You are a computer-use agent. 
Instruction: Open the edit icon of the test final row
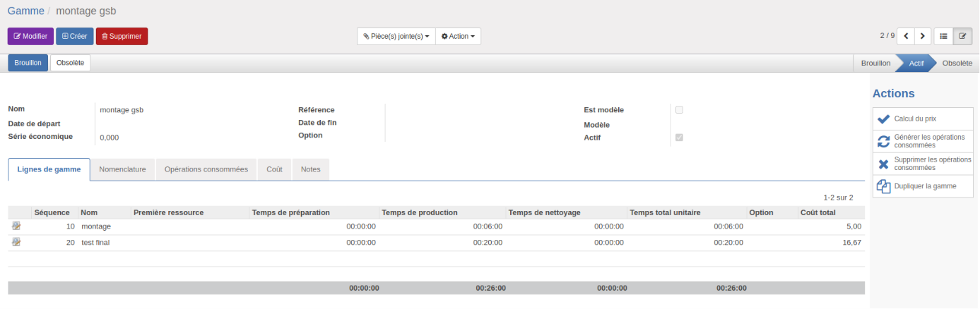coord(16,242)
